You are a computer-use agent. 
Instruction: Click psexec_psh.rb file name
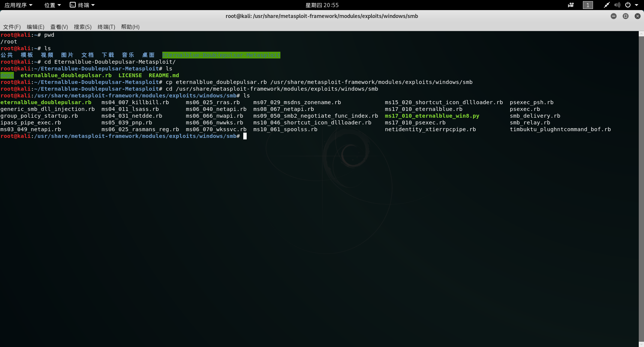pos(532,102)
